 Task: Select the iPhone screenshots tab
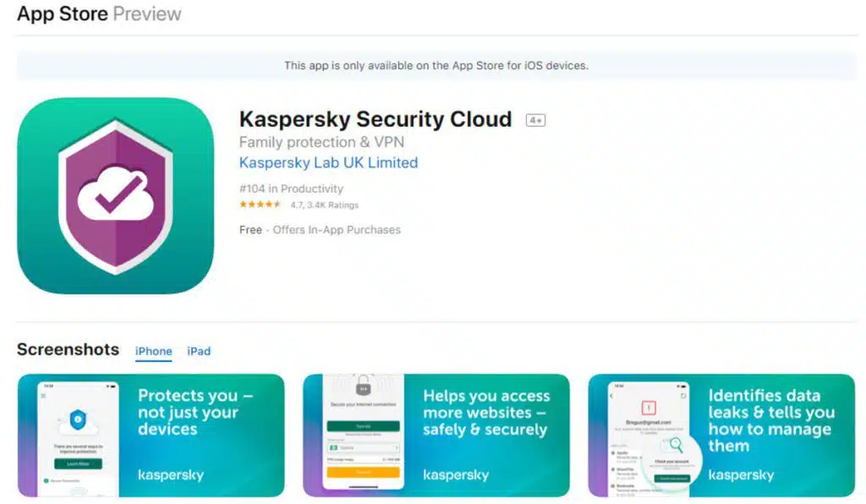pyautogui.click(x=153, y=351)
